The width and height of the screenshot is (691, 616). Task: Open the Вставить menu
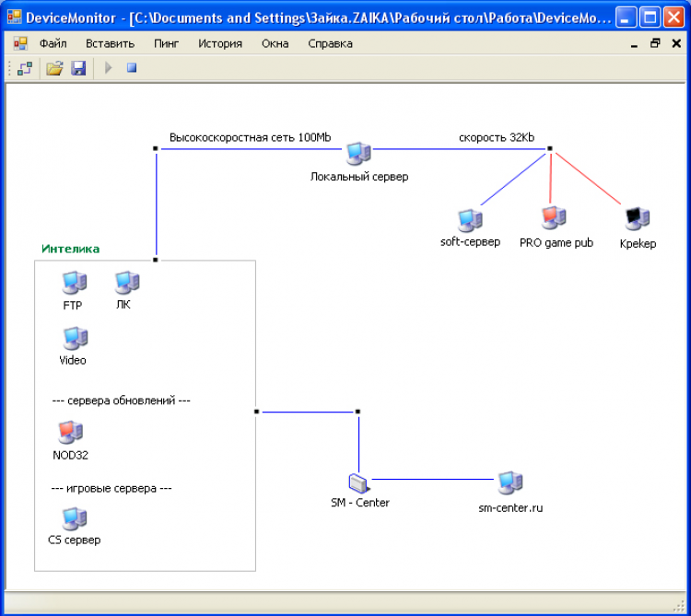point(110,43)
